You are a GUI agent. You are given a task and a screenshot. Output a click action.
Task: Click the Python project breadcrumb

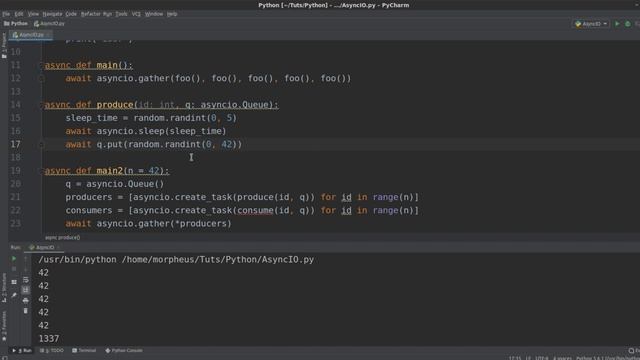16,24
